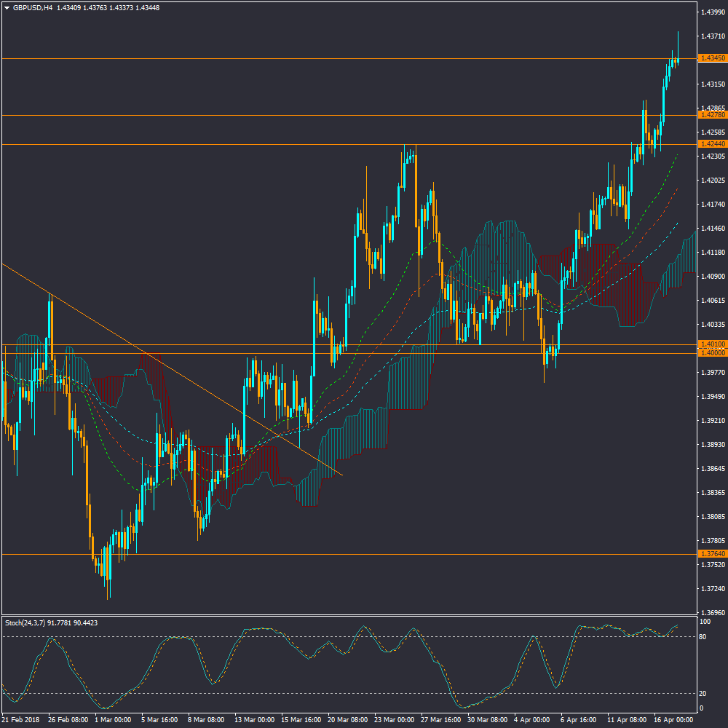
Task: Click the 20 level on stochastic scale
Action: [x=703, y=693]
